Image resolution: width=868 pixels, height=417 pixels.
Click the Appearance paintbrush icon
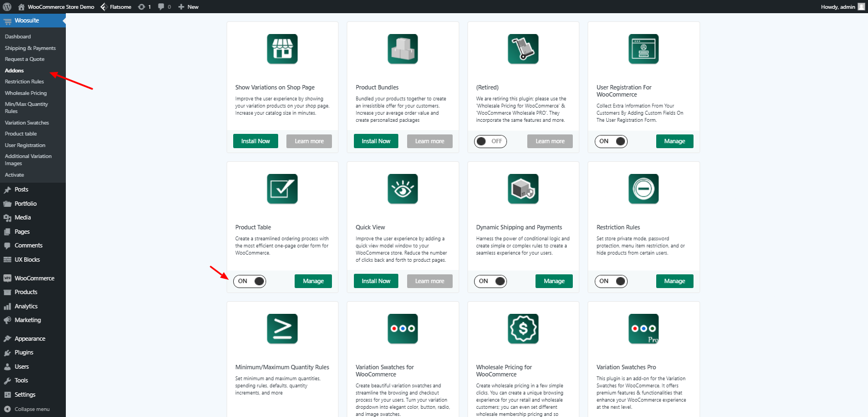(x=7, y=339)
